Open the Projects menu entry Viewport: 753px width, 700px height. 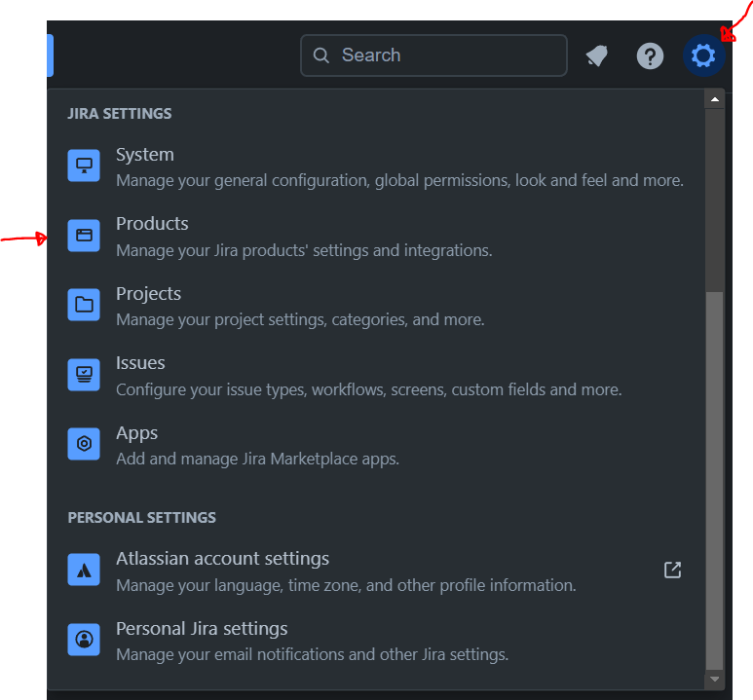[377, 306]
